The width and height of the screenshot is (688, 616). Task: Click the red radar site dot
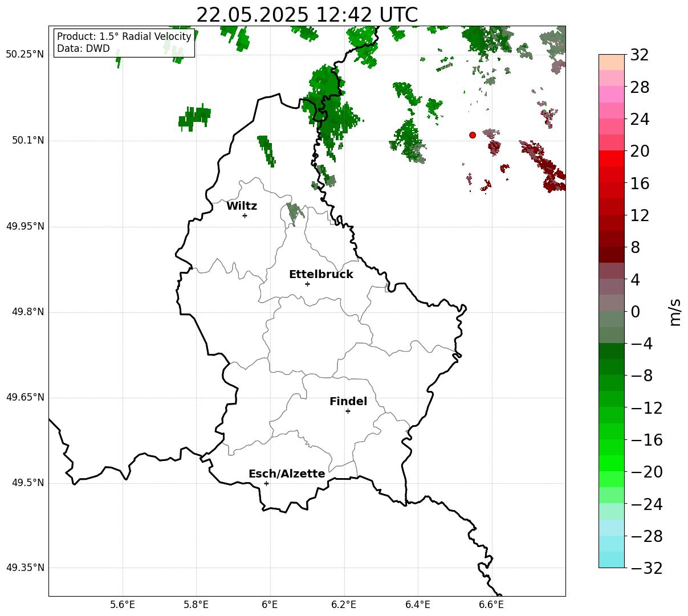point(473,135)
